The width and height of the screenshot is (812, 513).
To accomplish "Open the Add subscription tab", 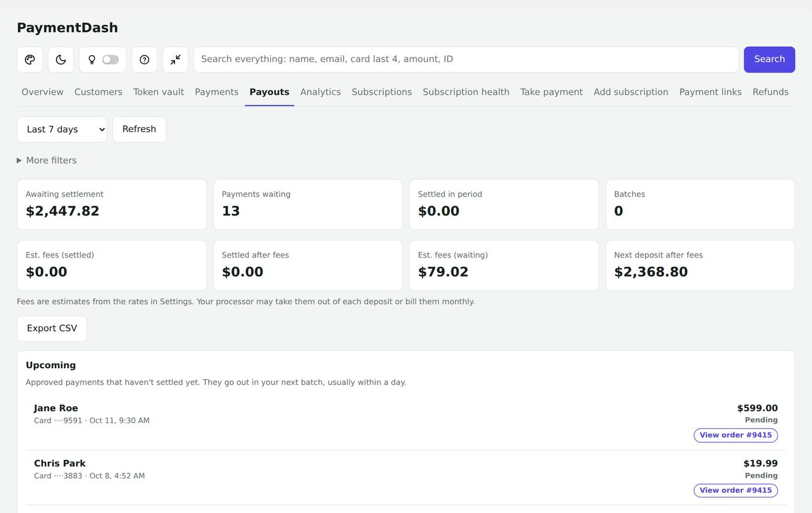I will (630, 92).
